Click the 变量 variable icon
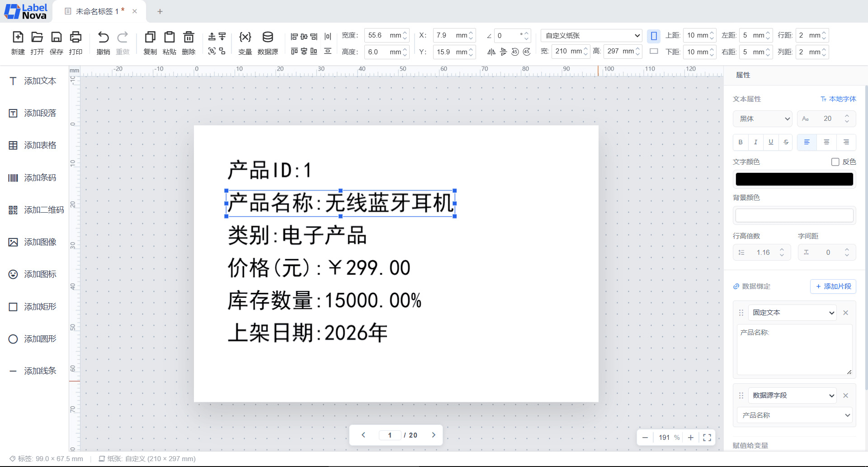 (x=245, y=43)
